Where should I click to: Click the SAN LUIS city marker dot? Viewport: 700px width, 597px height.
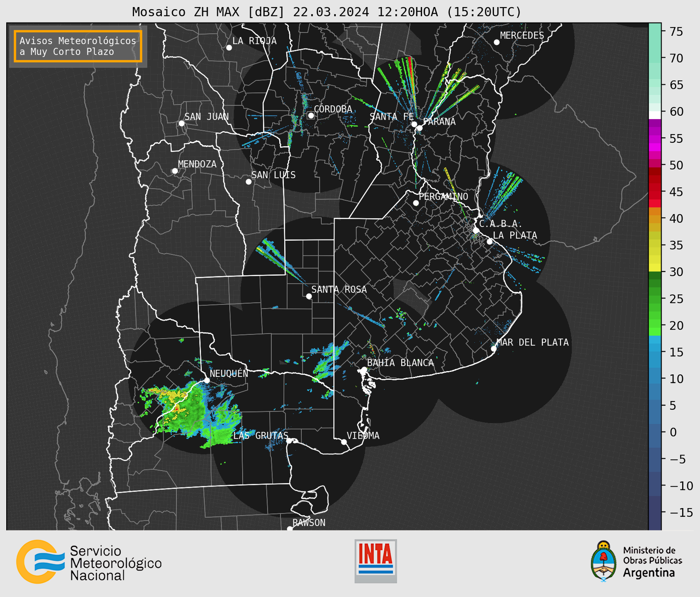tap(249, 182)
